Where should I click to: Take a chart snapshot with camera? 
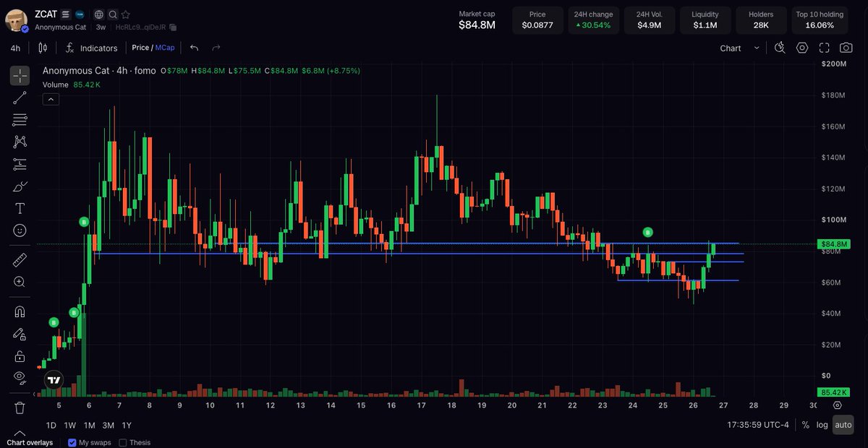tap(846, 48)
